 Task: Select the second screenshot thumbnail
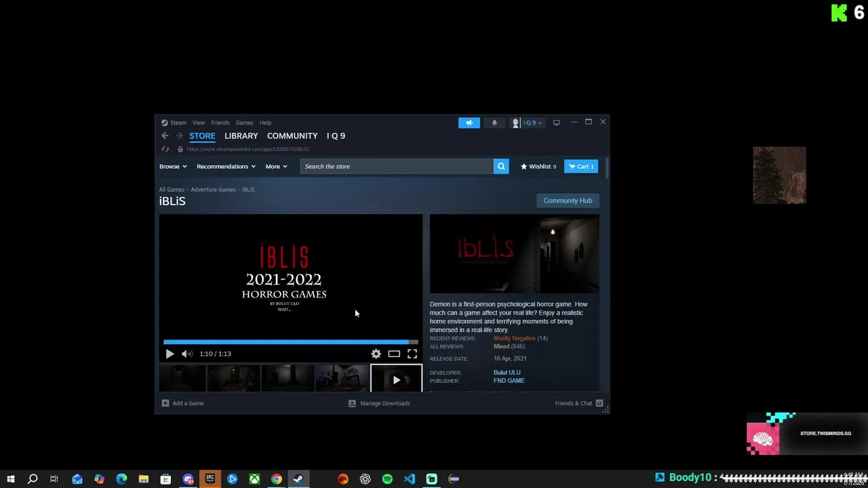point(233,378)
